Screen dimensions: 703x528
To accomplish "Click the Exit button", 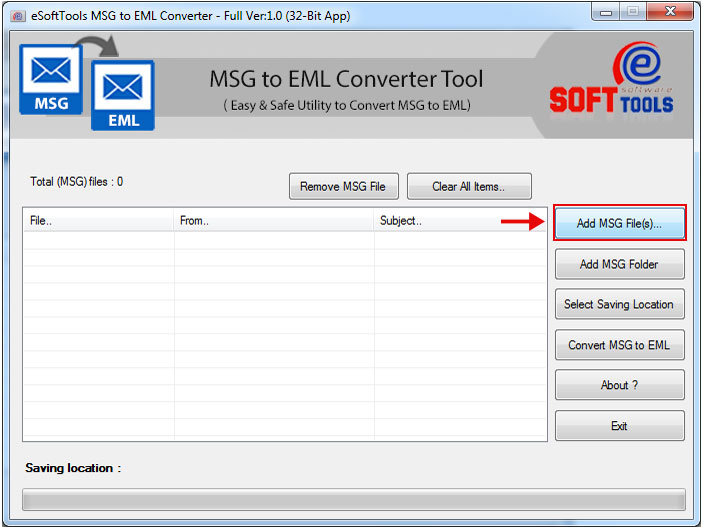I will (619, 426).
